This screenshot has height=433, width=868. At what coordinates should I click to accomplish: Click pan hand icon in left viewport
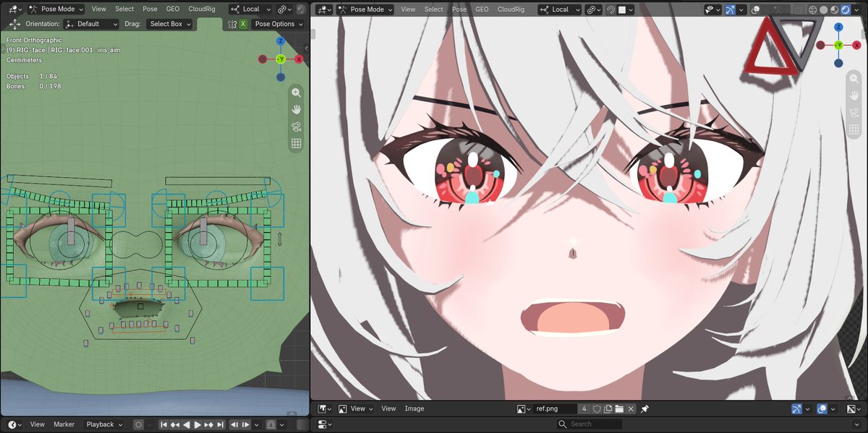[296, 109]
